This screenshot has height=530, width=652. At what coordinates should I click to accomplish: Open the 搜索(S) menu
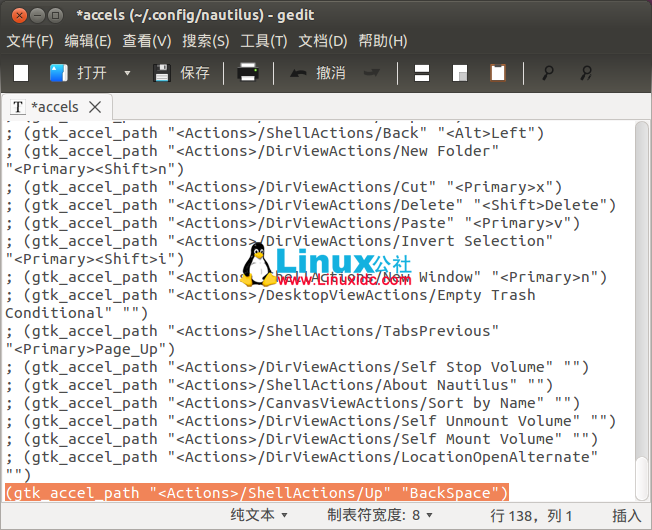click(x=206, y=41)
